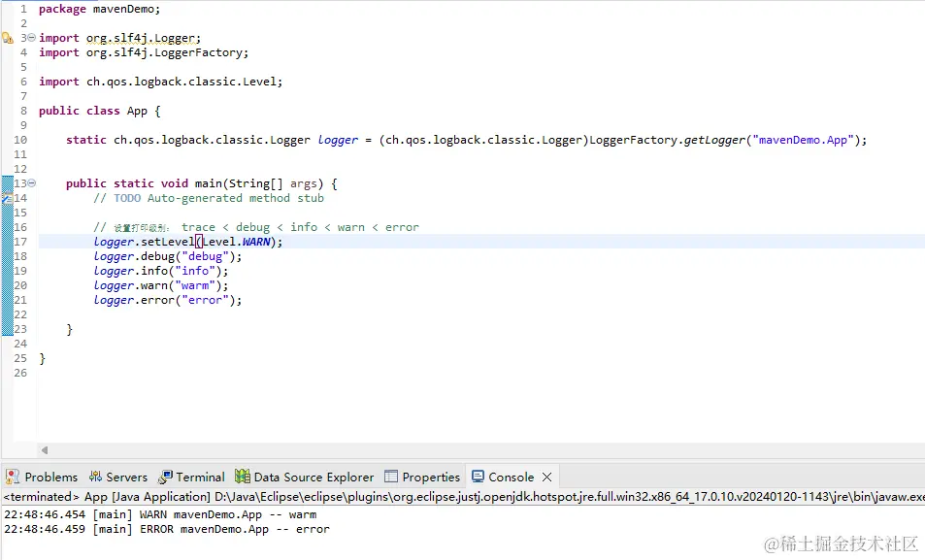Screen dimensions: 925x560
Task: Click "org.slf4j.LoggerFactory" import on line 4
Action: pos(165,52)
